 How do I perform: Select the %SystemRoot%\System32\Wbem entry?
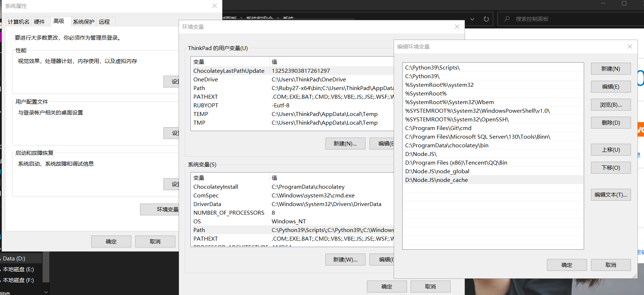(493, 102)
